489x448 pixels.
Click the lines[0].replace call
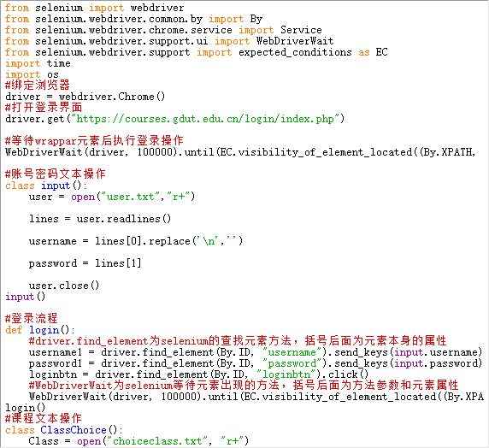coord(168,241)
